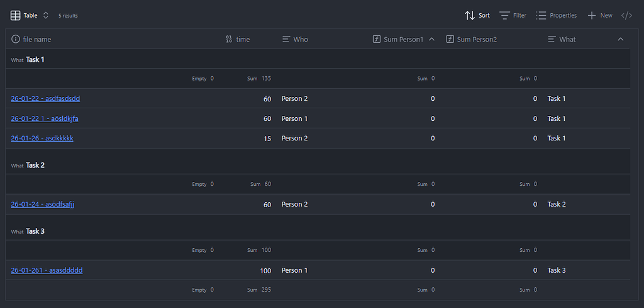Open note 26-01-26 - asdkkkkk
The height and width of the screenshot is (308, 644).
(x=42, y=138)
